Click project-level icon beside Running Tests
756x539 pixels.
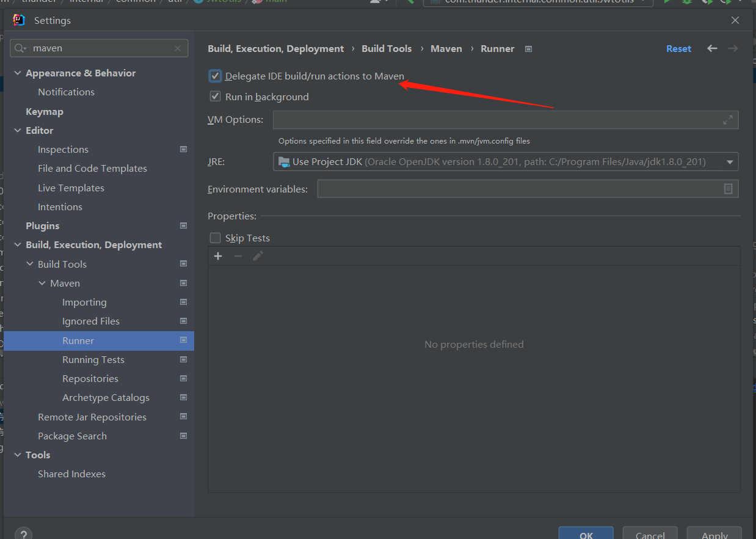tap(183, 359)
